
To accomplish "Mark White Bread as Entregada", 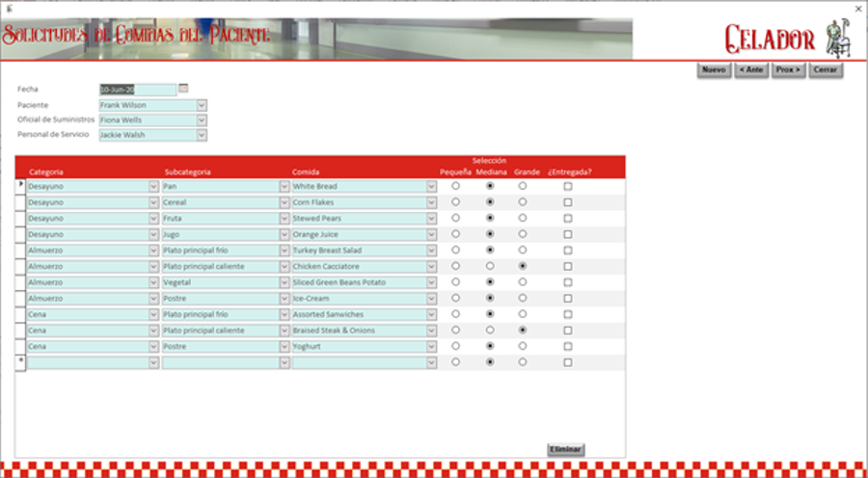I will pos(567,187).
